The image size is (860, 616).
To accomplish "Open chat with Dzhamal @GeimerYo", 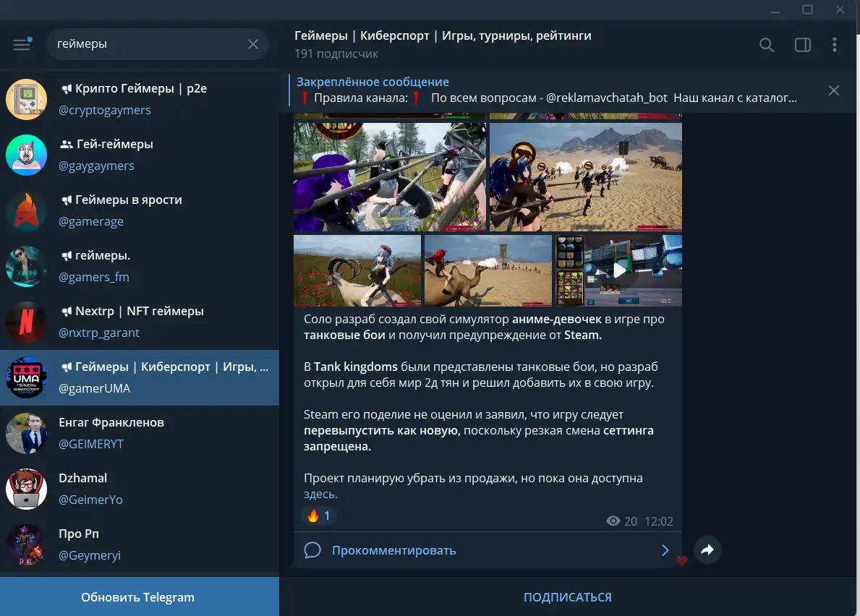I will [140, 489].
